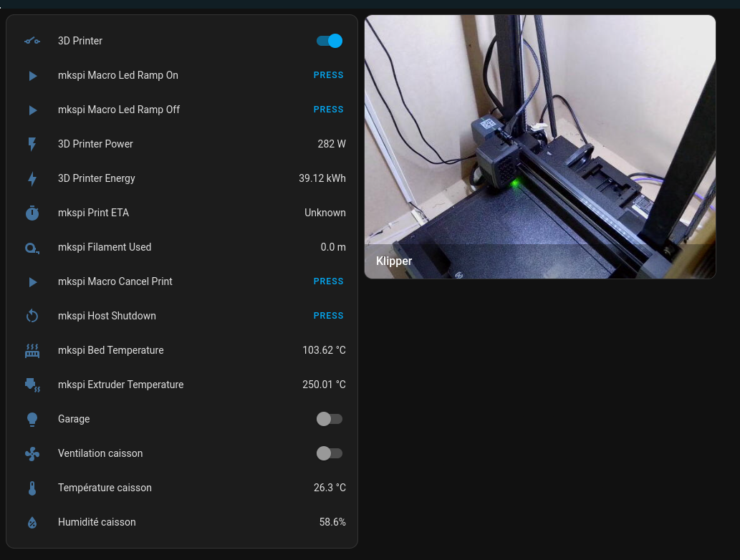This screenshot has width=740, height=560.
Task: Open the Ventilation caisson label
Action: point(100,453)
